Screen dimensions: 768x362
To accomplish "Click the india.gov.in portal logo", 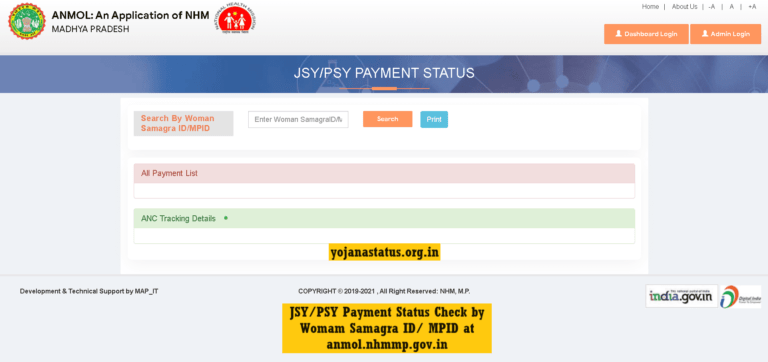I will pyautogui.click(x=681, y=296).
